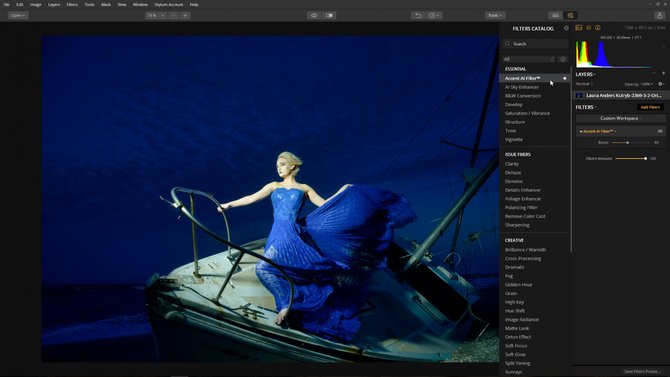Select the Matte Look entry

517,328
